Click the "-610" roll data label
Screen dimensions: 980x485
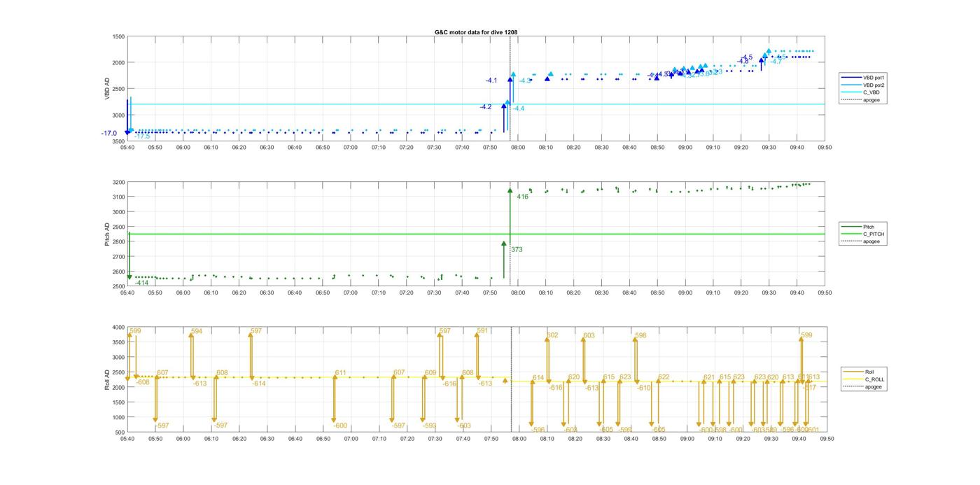[644, 388]
